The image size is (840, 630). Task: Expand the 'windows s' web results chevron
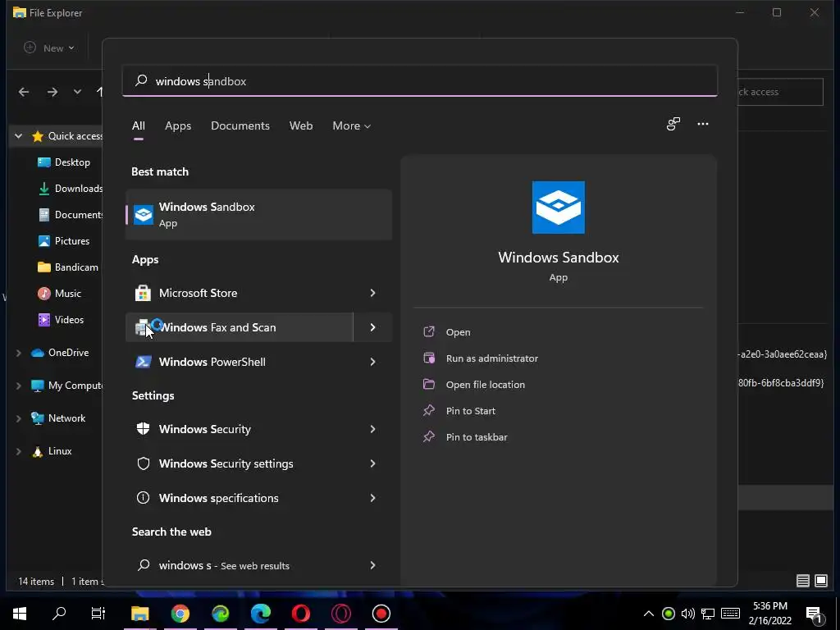[x=373, y=565]
